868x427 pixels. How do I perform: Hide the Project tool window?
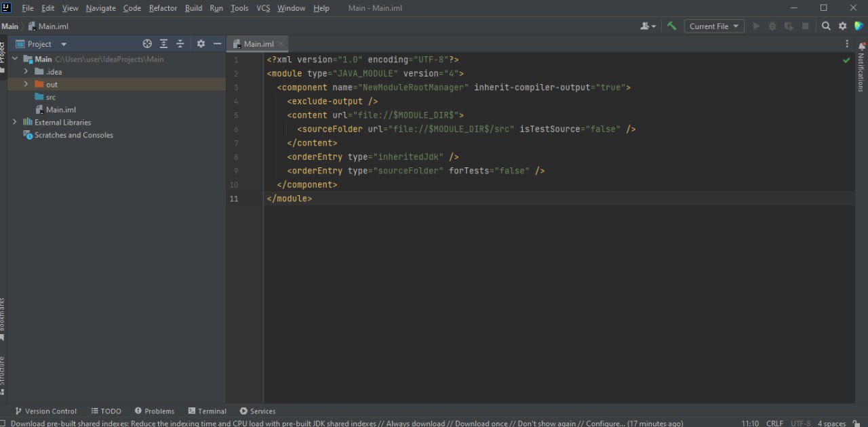tap(217, 43)
